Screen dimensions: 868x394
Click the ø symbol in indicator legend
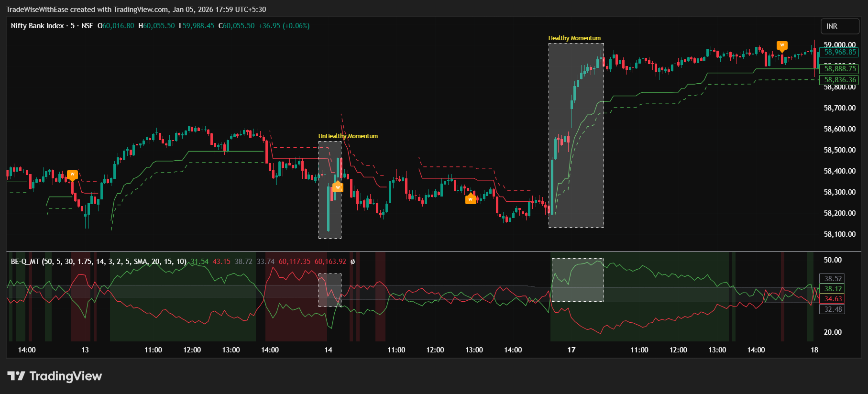point(352,262)
